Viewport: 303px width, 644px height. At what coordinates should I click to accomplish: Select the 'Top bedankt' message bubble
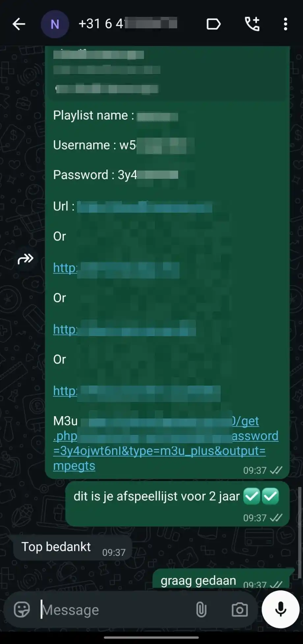(72, 548)
